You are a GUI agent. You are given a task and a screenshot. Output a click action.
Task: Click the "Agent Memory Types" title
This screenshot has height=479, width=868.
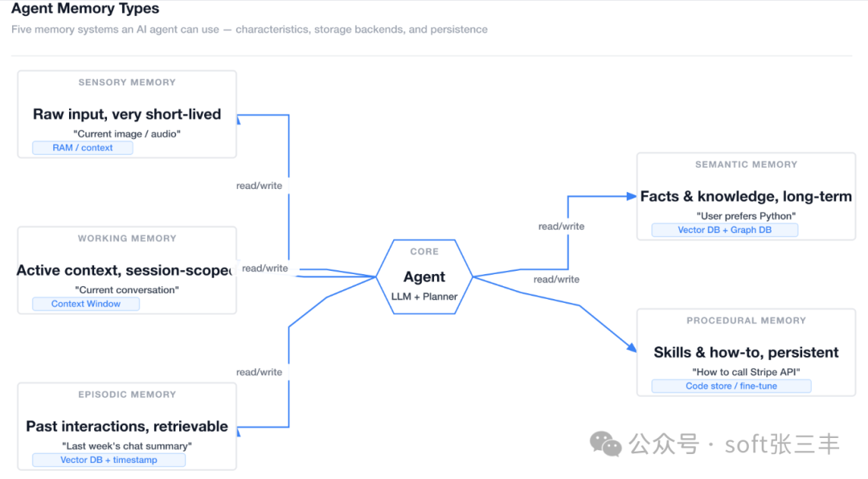pos(85,9)
